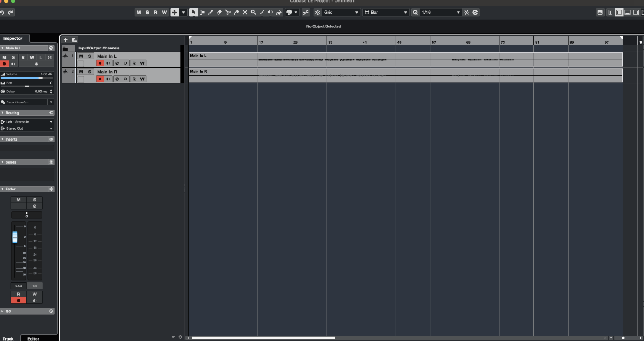Switch to the Editor tab
Screen dimensions: 644x341
(33, 338)
